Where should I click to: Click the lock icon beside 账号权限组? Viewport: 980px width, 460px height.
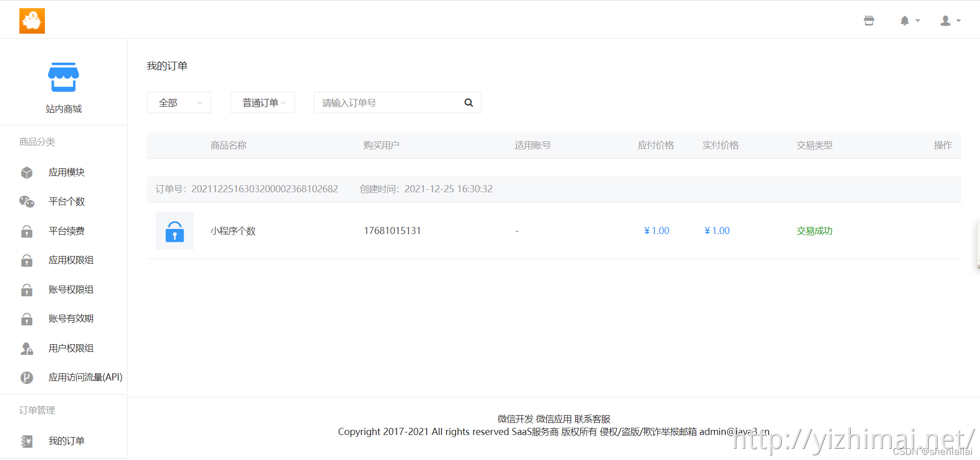click(x=27, y=290)
